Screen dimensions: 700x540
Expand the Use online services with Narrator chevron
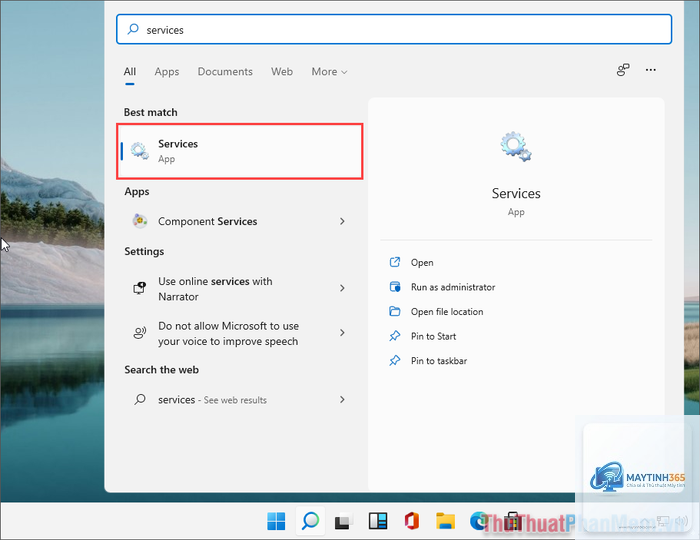coord(342,288)
